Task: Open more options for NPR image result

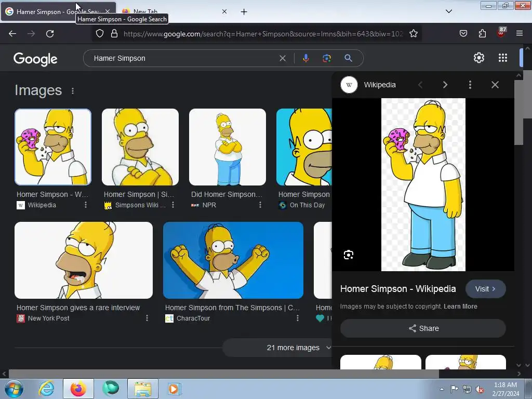Action: click(260, 205)
